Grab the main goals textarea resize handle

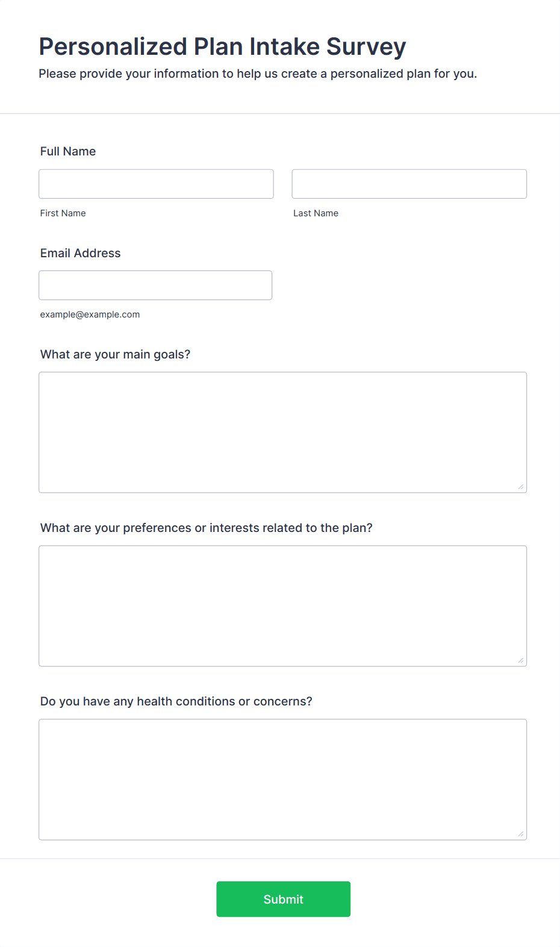point(521,487)
